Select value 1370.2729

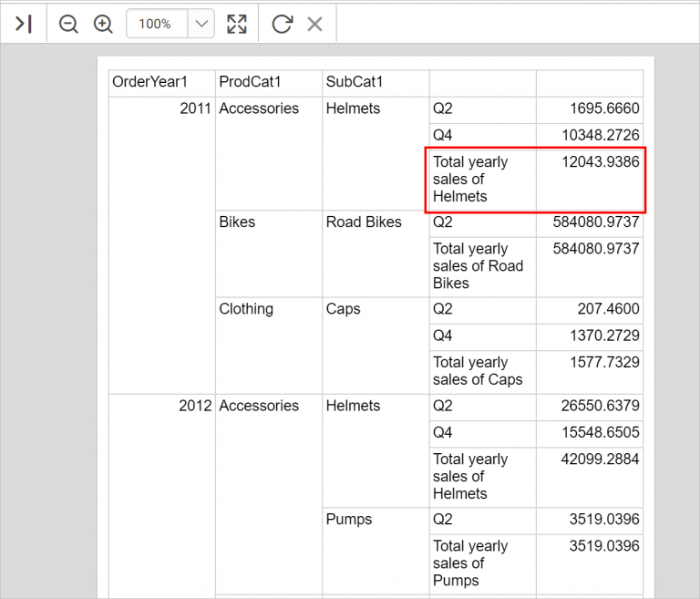[590, 336]
